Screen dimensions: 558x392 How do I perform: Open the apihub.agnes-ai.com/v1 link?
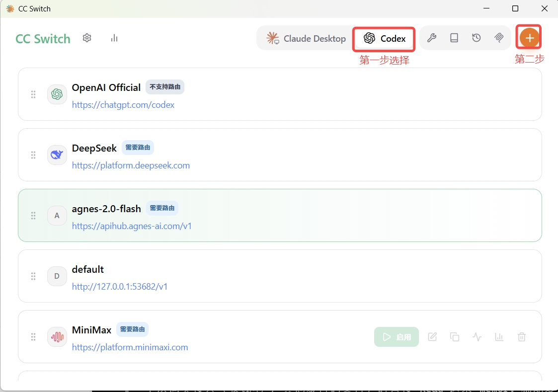(132, 226)
